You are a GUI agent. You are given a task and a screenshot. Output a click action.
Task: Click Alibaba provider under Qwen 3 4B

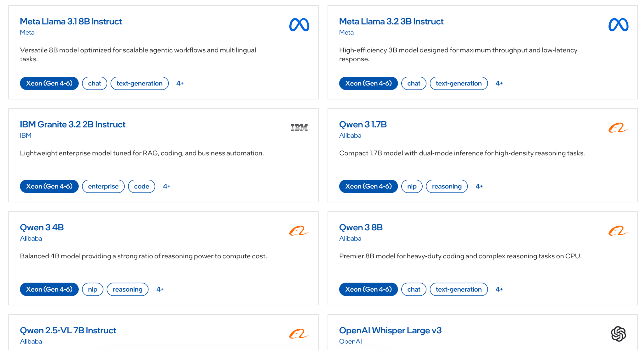[x=31, y=238]
